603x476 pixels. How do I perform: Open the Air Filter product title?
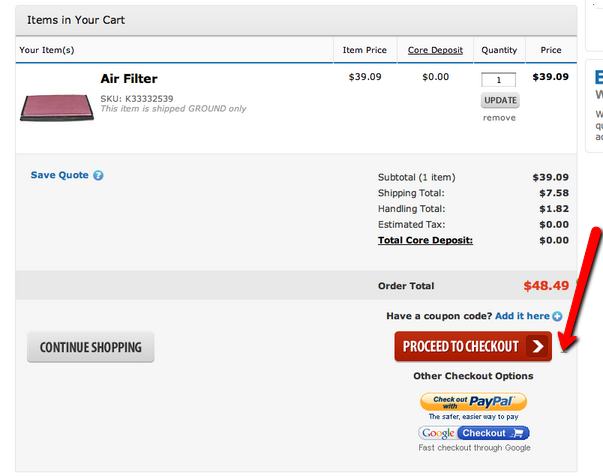point(129,78)
